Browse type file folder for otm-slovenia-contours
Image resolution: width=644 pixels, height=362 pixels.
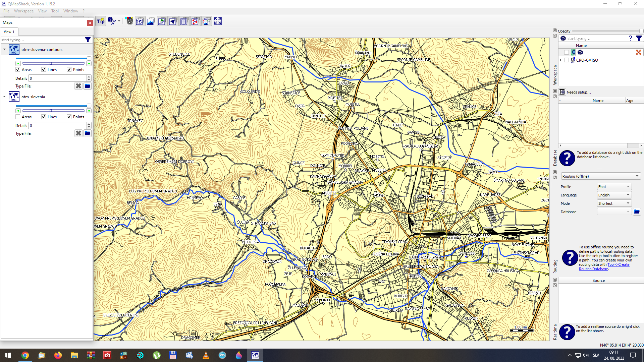coord(88,86)
